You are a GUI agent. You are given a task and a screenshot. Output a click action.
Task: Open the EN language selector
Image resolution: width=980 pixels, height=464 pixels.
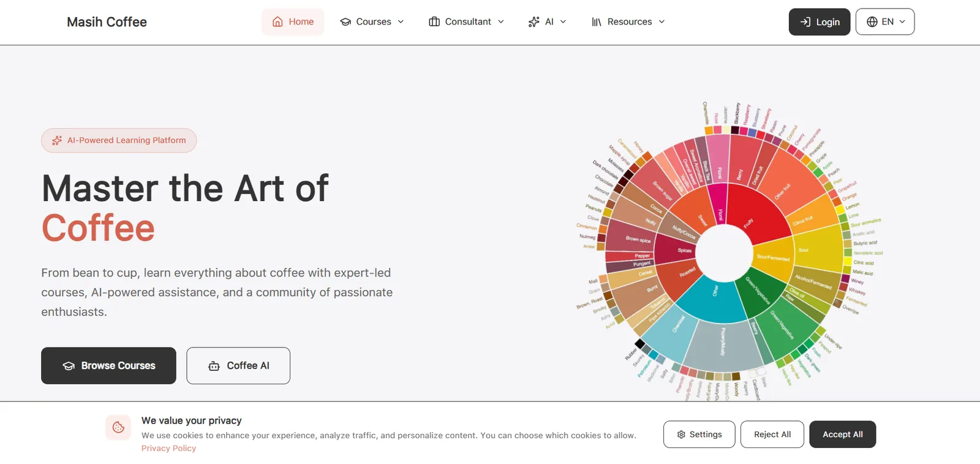[x=885, y=22]
